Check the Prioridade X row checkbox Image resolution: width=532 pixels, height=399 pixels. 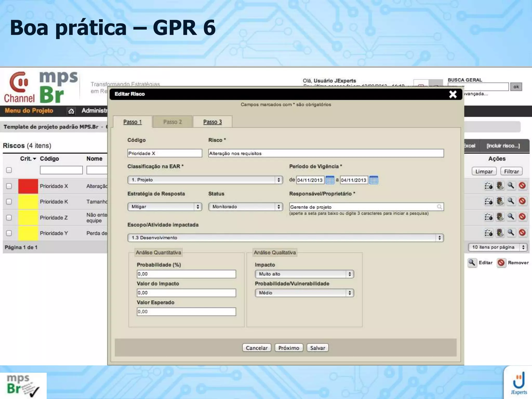coord(9,186)
